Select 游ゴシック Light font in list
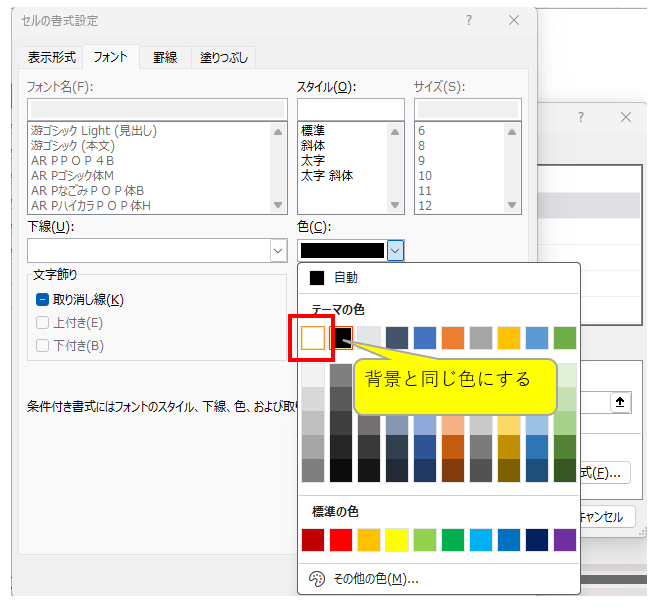The width and height of the screenshot is (663, 614). [94, 131]
